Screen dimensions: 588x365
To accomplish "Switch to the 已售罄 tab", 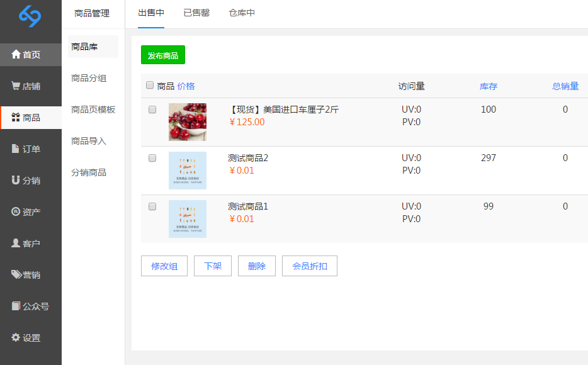I will pos(196,13).
